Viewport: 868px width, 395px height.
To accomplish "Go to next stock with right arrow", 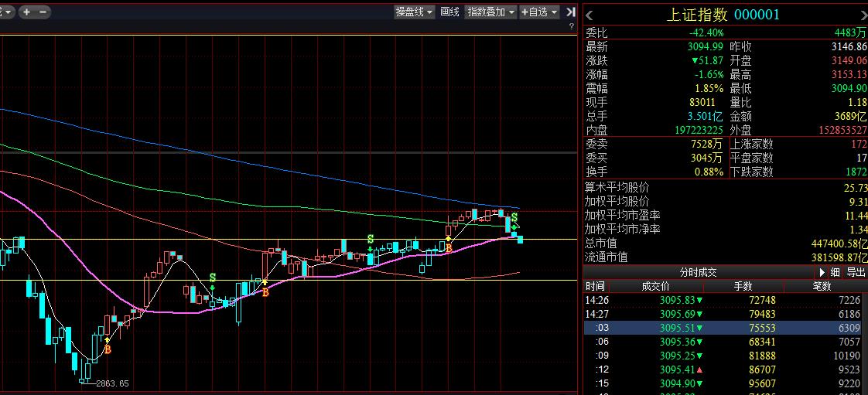I will coord(863,15).
